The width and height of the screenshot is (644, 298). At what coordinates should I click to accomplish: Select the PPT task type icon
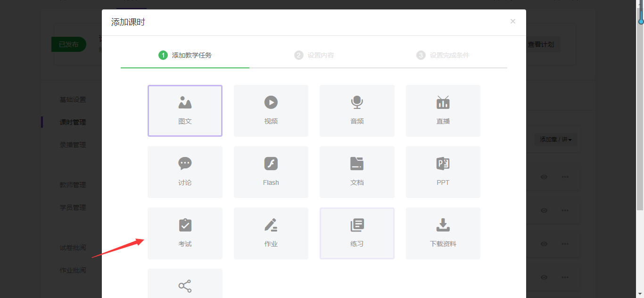click(443, 164)
